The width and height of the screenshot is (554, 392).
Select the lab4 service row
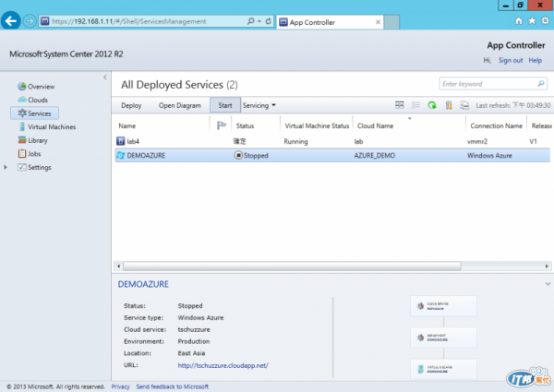(x=332, y=141)
